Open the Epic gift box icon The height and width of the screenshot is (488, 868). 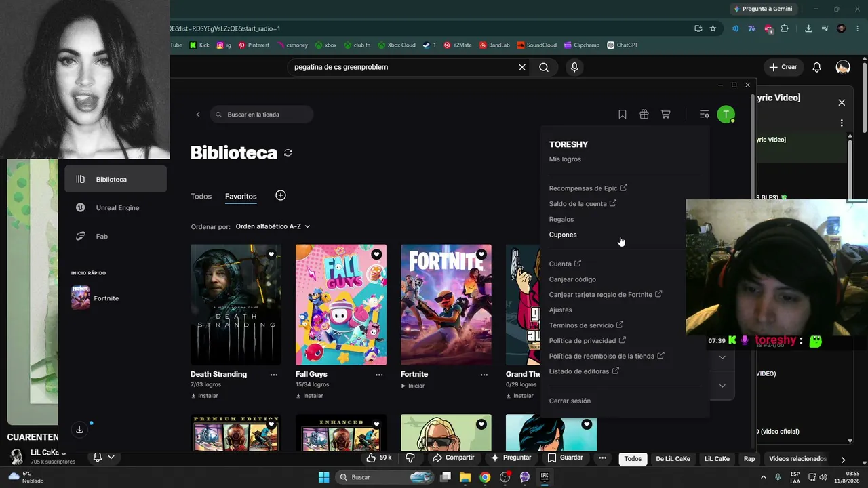point(644,115)
